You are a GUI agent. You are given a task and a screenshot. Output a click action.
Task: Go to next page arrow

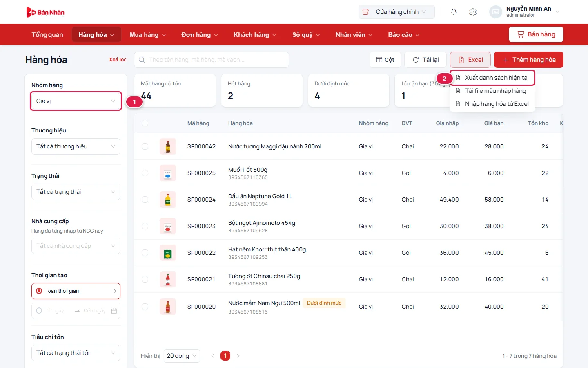238,356
